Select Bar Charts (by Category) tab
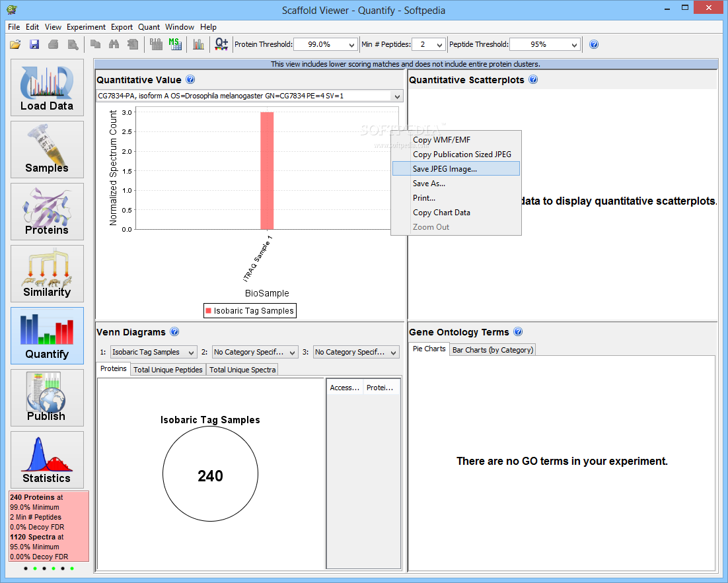Screen dimensions: 728x583 point(493,350)
